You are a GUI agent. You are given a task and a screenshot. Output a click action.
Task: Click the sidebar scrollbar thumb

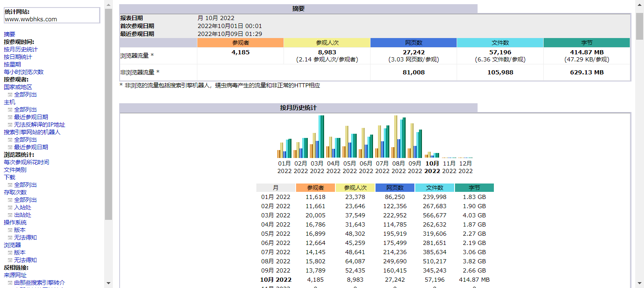click(109, 114)
